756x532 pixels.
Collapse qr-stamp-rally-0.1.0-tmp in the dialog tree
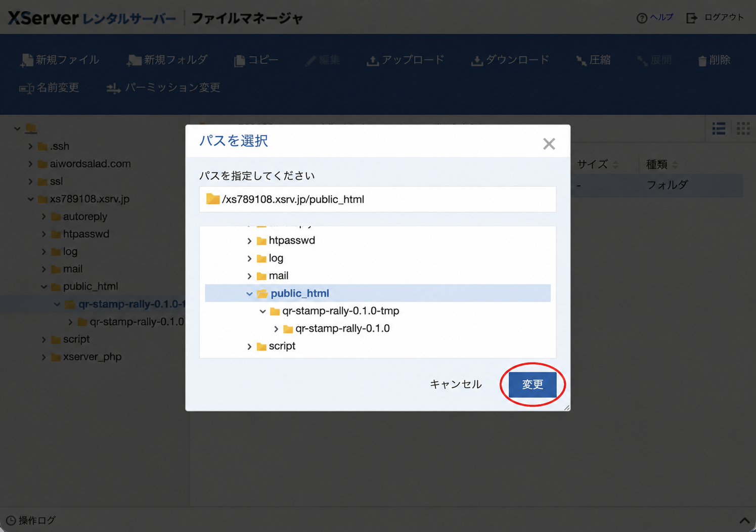pyautogui.click(x=262, y=311)
